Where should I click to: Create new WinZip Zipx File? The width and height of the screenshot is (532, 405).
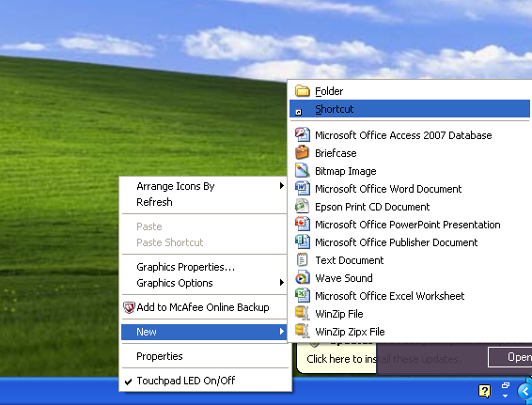pos(410,332)
